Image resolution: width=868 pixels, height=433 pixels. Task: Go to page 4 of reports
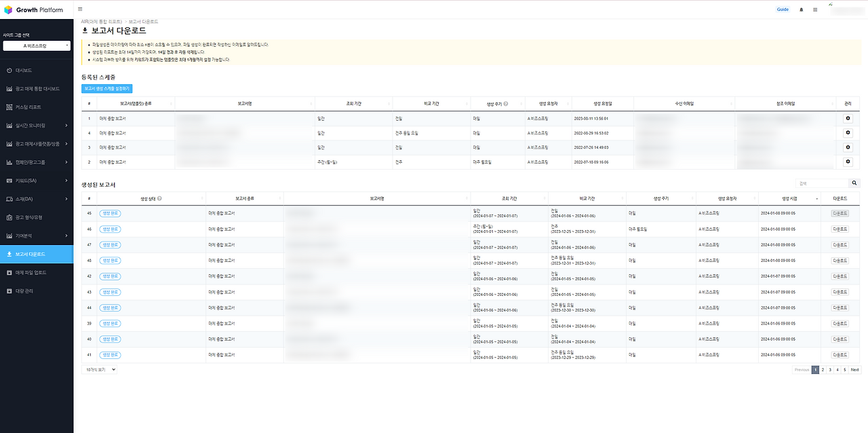tap(837, 370)
